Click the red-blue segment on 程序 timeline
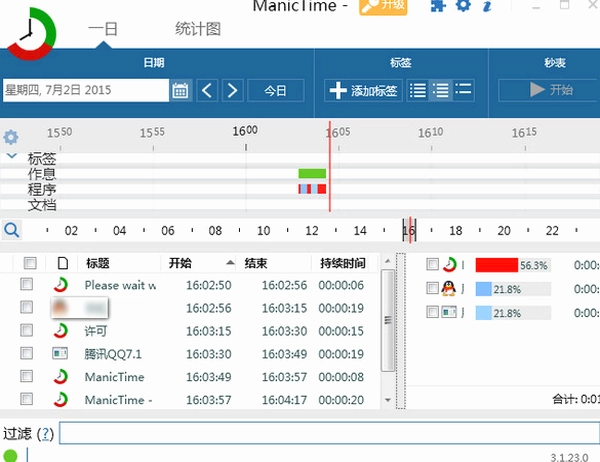This screenshot has height=462, width=600. tap(312, 189)
